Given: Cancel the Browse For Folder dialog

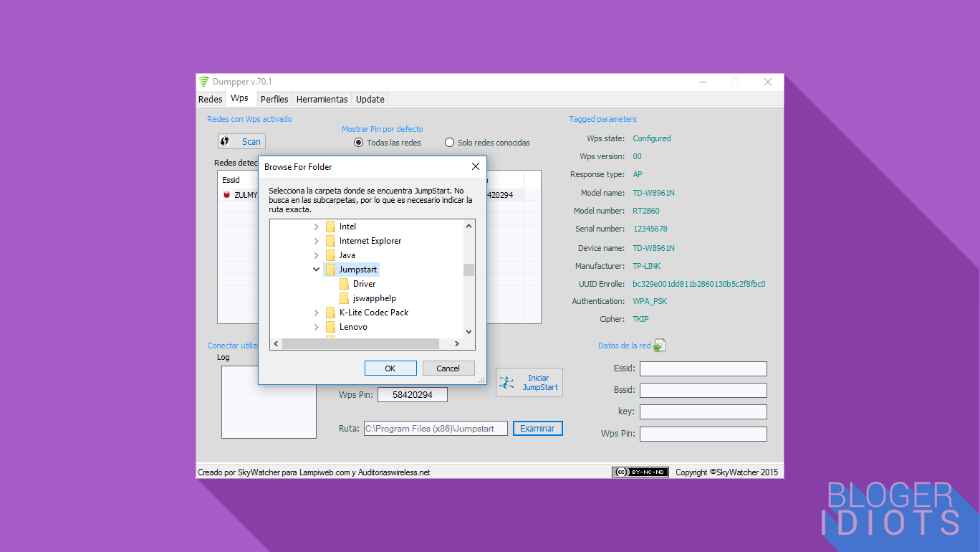Looking at the screenshot, I should click(x=448, y=368).
